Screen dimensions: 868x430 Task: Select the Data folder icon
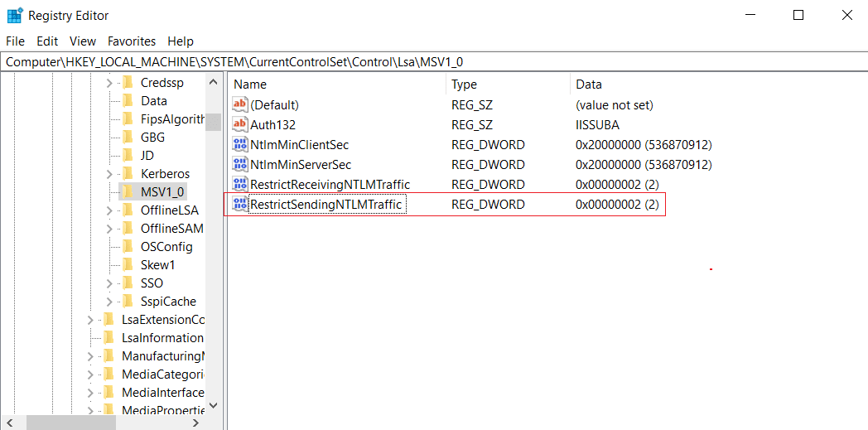128,101
